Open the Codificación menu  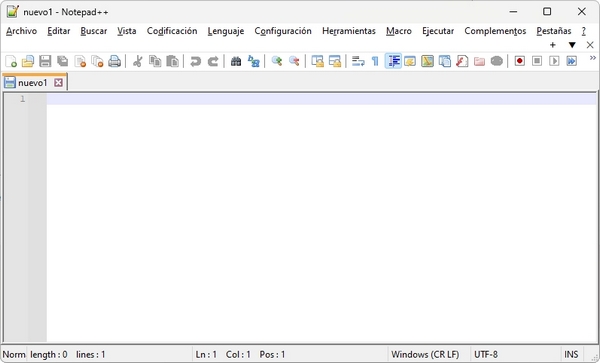[172, 31]
